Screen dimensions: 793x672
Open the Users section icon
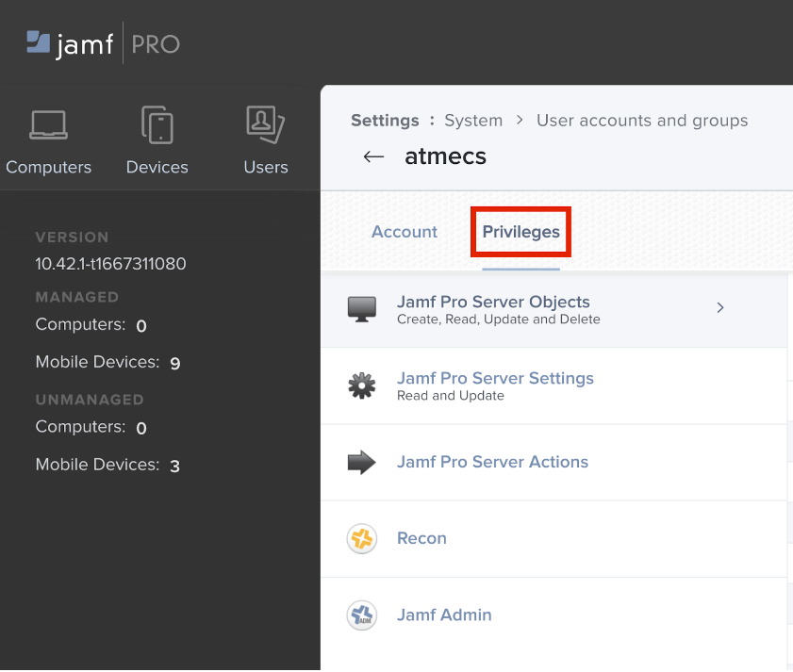click(265, 123)
